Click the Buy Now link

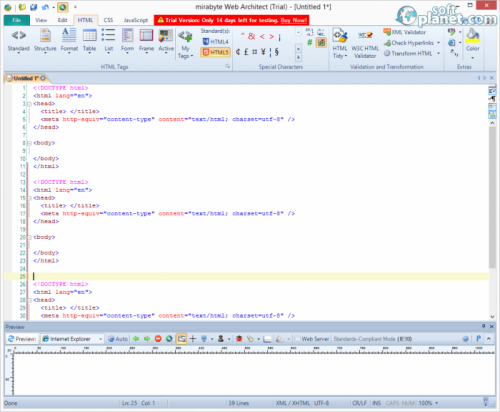tap(293, 20)
